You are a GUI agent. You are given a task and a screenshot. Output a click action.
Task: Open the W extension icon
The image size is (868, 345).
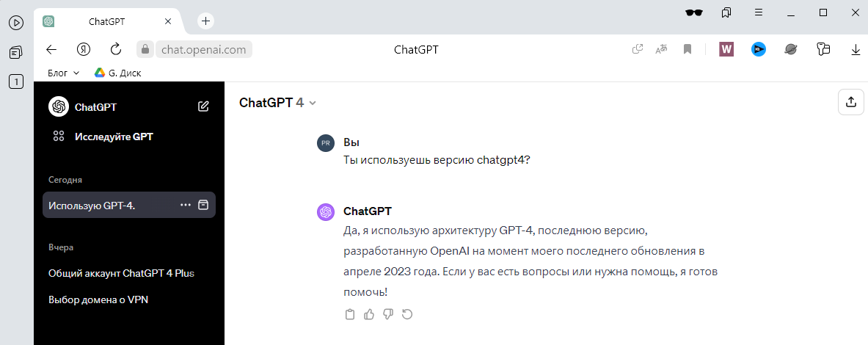[x=726, y=49]
